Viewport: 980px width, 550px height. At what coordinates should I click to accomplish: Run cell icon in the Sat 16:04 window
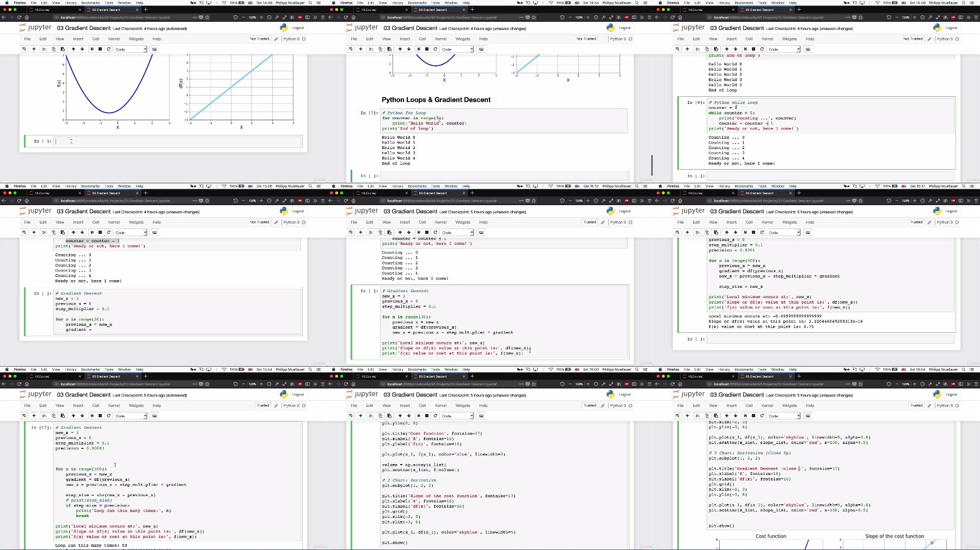tap(745, 416)
